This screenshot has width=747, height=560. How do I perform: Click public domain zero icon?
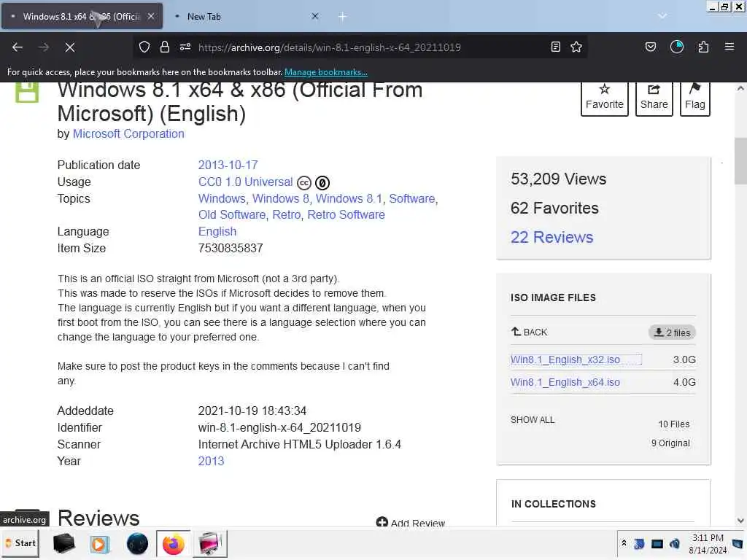pyautogui.click(x=322, y=183)
